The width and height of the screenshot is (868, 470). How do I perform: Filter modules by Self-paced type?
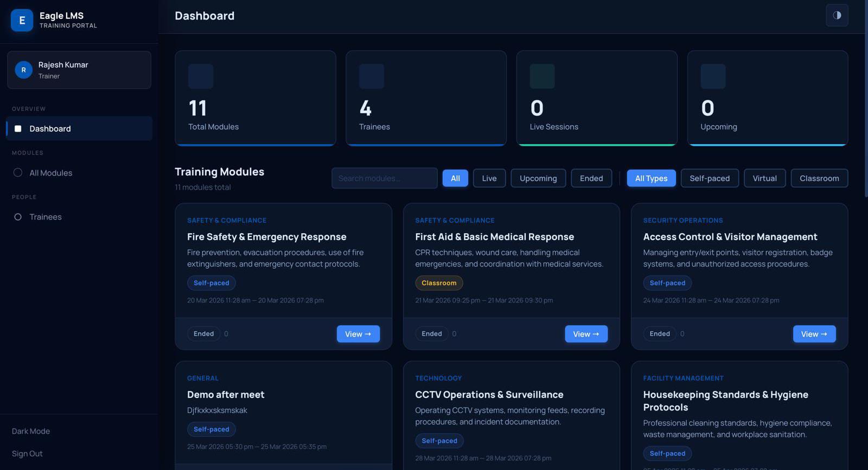pos(710,178)
